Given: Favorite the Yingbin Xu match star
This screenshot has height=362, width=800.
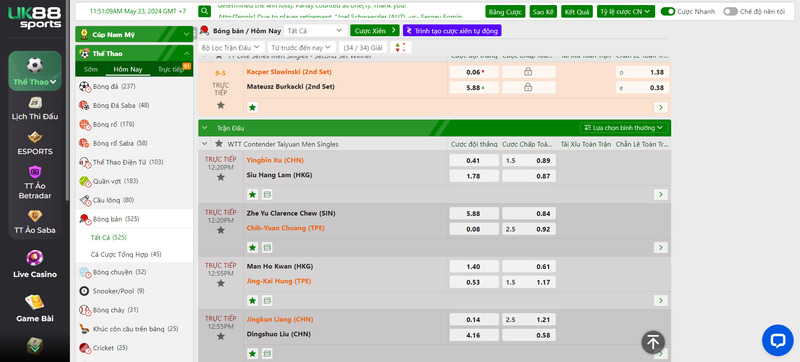Looking at the screenshot, I should [x=220, y=177].
